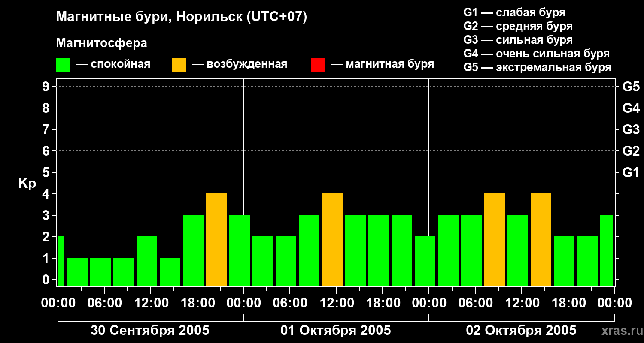Click the orange 'возбужденная' legend swatch
Viewport: 644px width, 343px height.
tap(179, 65)
